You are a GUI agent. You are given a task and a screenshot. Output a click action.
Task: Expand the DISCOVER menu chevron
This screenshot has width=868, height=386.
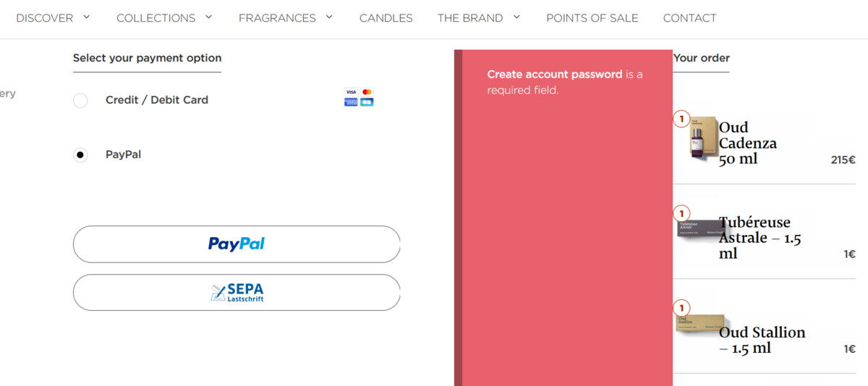pos(87,17)
